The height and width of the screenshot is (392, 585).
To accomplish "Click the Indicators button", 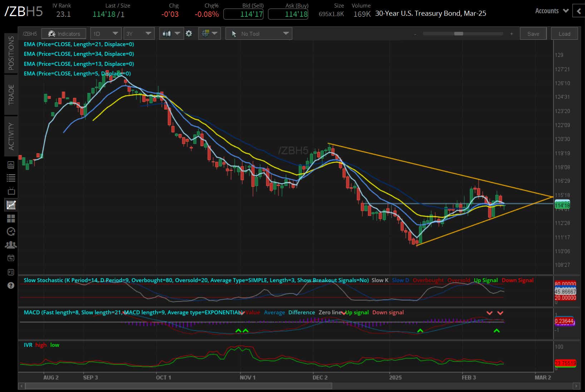I will 64,33.
